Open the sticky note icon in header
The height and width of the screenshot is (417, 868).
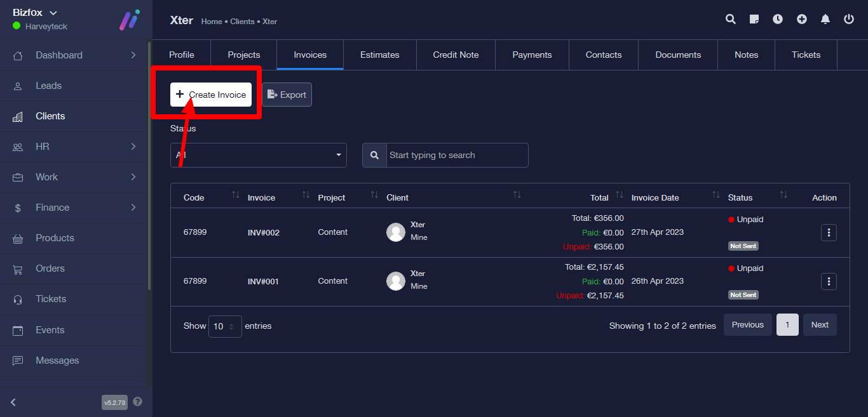coord(754,19)
